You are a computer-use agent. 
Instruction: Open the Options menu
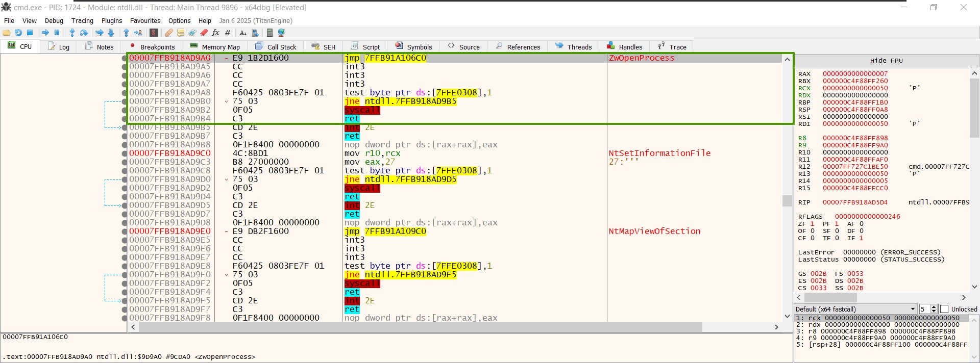(180, 21)
